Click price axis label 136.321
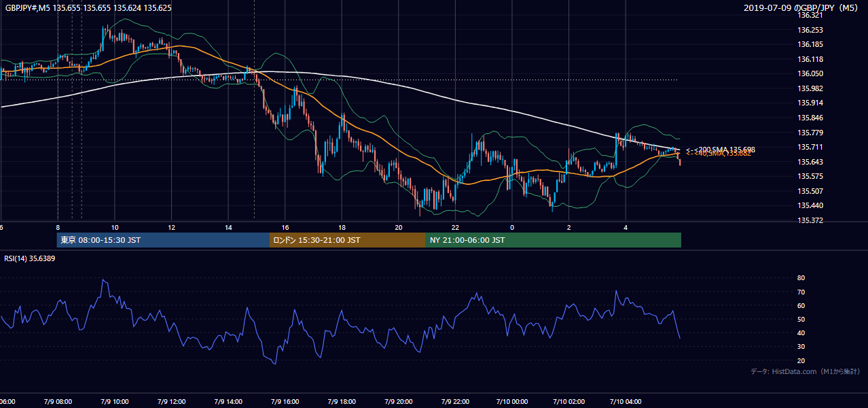Screen dimensions: 868x408 tap(810, 15)
